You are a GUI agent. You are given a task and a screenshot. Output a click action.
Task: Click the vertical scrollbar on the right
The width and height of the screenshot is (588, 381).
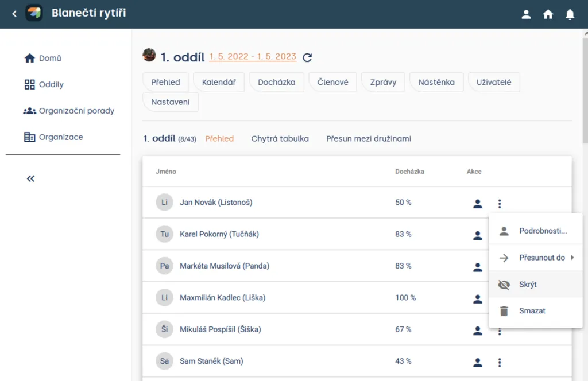pyautogui.click(x=585, y=90)
